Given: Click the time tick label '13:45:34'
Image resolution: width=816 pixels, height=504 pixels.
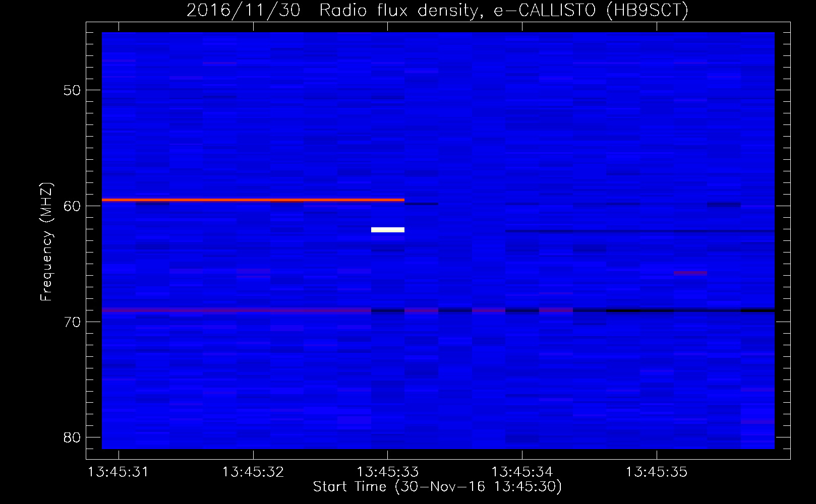Looking at the screenshot, I should click(522, 472).
